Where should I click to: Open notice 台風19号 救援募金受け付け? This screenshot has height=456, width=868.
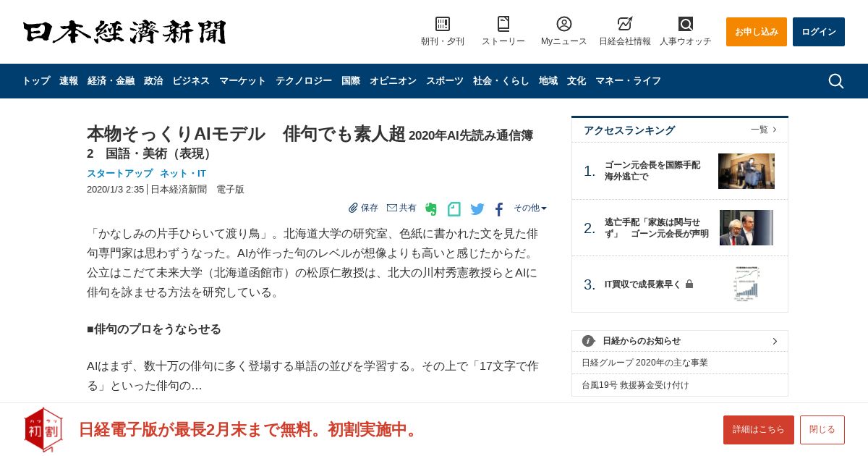tap(635, 385)
